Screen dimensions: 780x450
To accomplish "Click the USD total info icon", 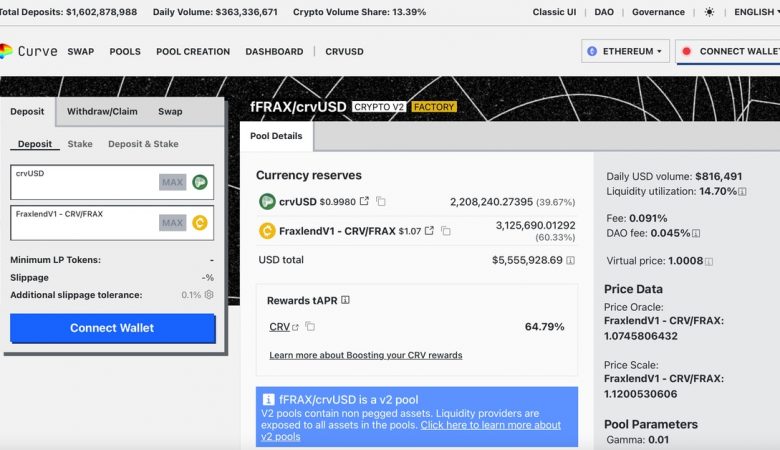I will pyautogui.click(x=571, y=260).
